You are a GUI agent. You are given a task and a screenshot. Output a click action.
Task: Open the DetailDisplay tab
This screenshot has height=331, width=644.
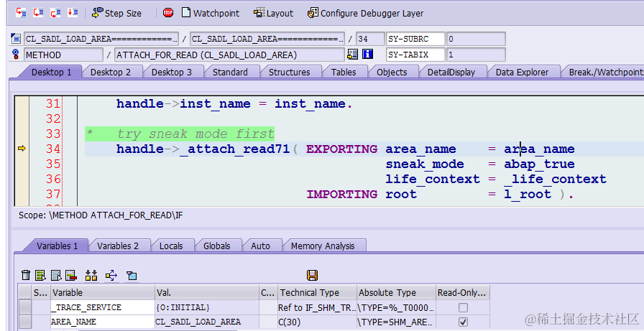(451, 73)
